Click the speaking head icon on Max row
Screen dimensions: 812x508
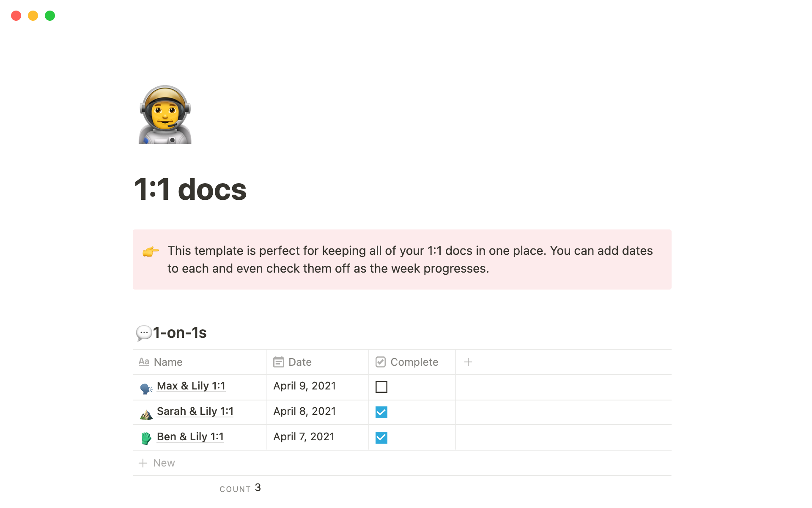146,388
